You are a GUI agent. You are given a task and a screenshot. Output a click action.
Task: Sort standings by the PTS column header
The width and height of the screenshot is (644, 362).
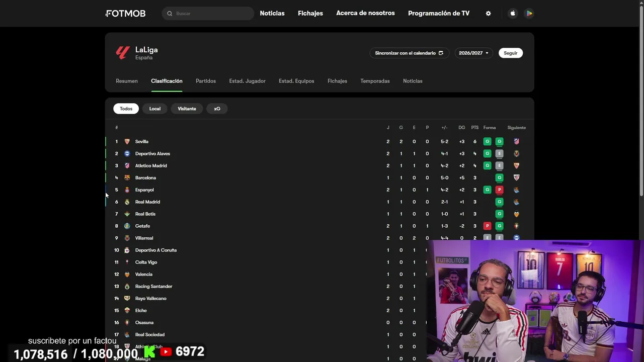tap(475, 128)
